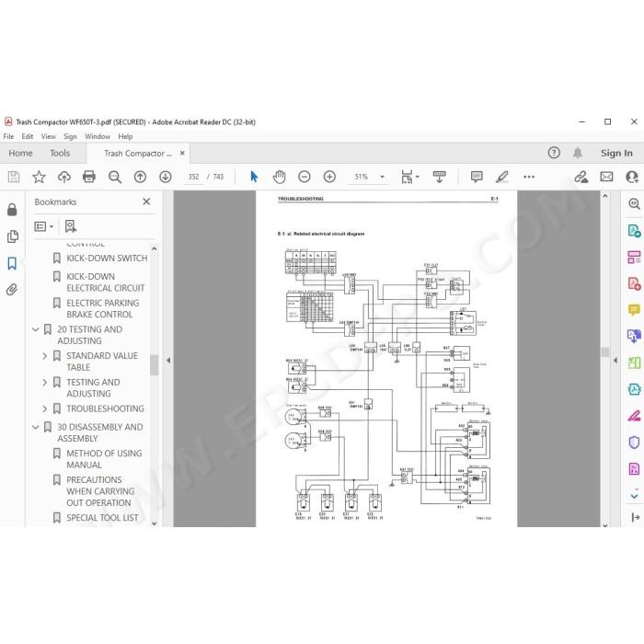The image size is (644, 644).
Task: Open Help question mark icon
Action: 554,153
